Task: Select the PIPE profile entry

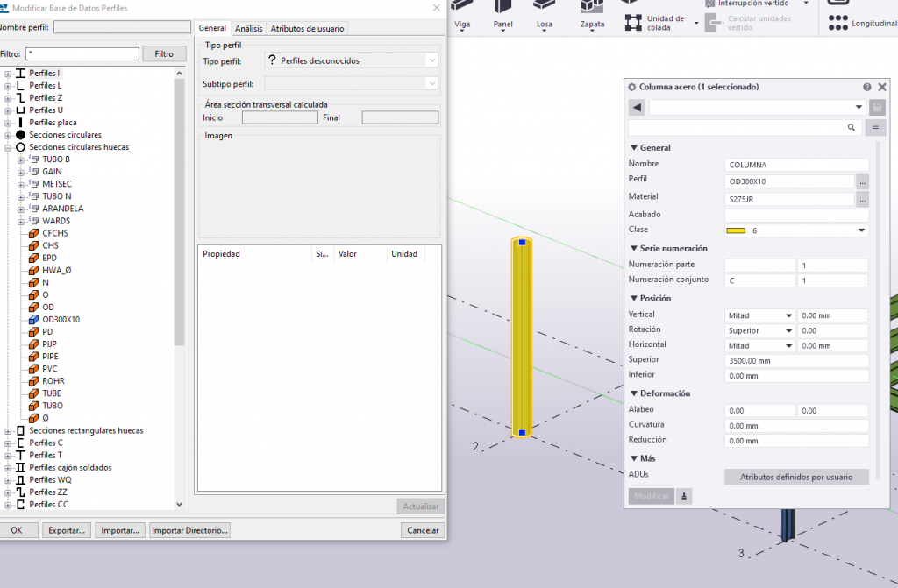Action: pyautogui.click(x=50, y=356)
